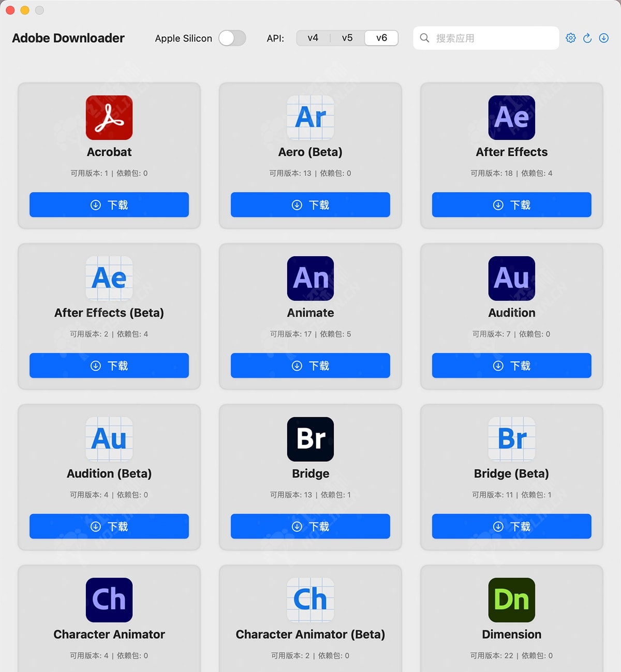The image size is (621, 672).
Task: Open the downloads manager icon
Action: 604,38
